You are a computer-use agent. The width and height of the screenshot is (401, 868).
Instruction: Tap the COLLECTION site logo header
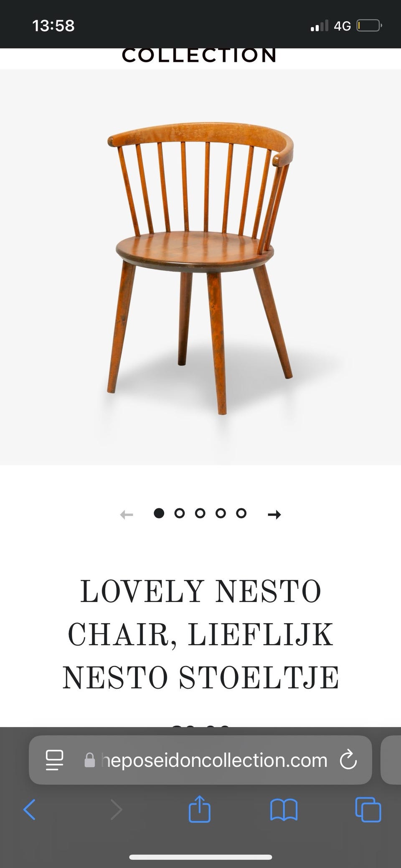[x=199, y=56]
